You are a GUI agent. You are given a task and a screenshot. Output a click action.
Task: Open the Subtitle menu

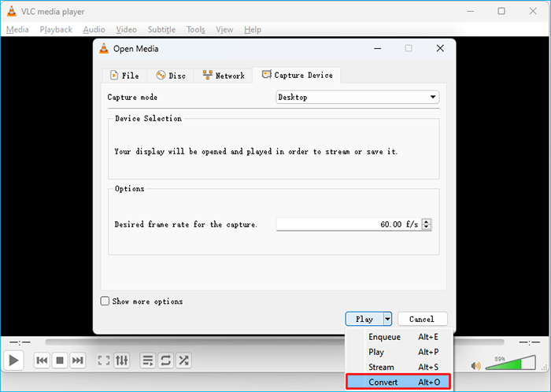click(161, 29)
